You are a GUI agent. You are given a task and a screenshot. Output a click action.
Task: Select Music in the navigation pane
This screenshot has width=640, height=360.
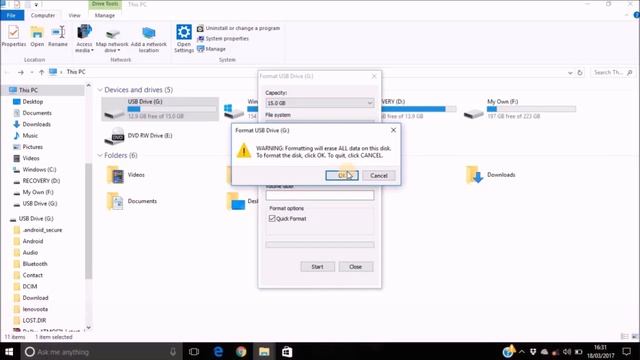coord(30,136)
